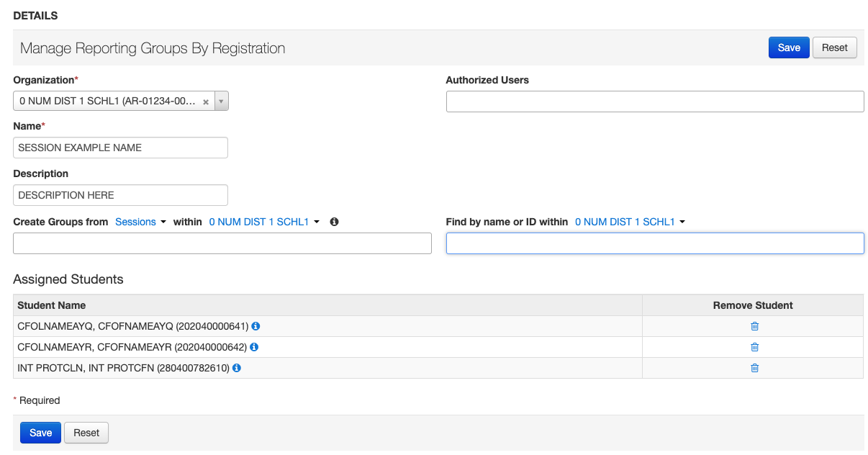Save changes using bottom Save button

click(40, 433)
